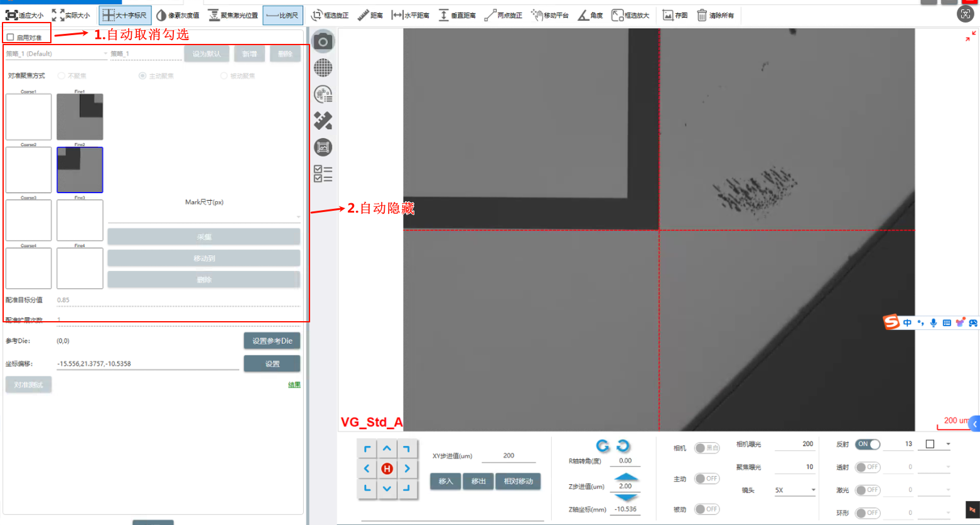The height and width of the screenshot is (525, 980).
Task: Move stage with the right arrow button
Action: tap(407, 469)
